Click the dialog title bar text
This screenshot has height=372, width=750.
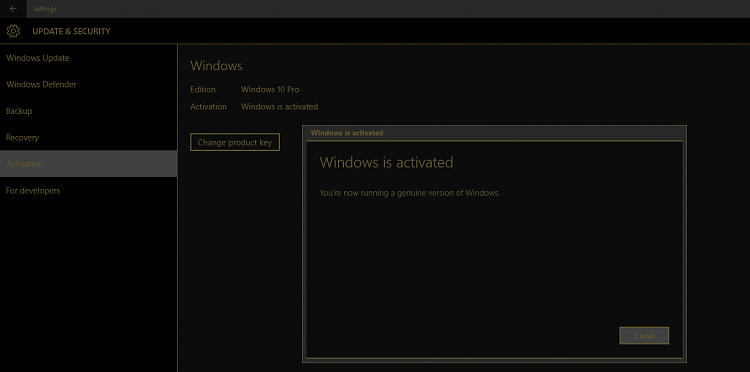click(x=347, y=133)
